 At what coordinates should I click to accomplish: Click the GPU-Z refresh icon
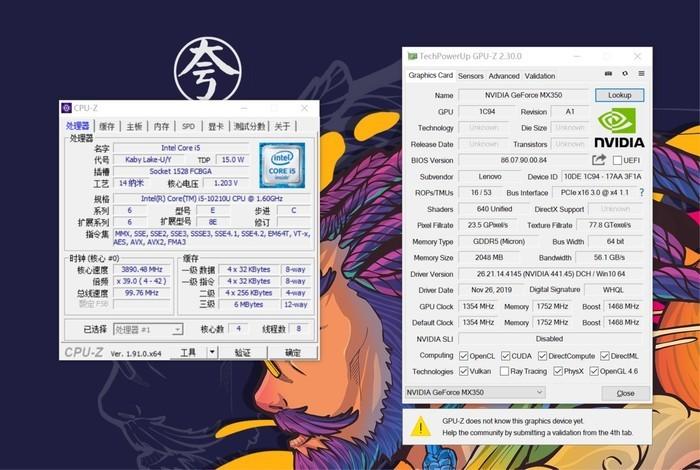625,74
